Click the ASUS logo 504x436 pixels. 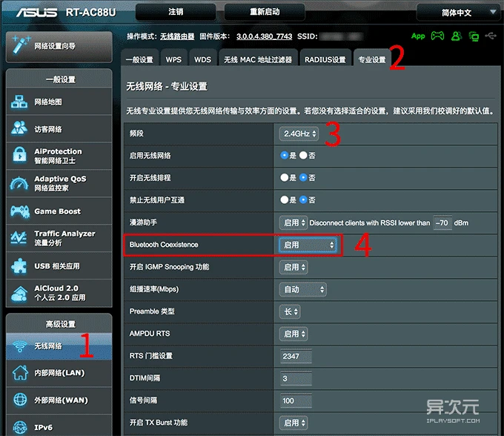(36, 13)
